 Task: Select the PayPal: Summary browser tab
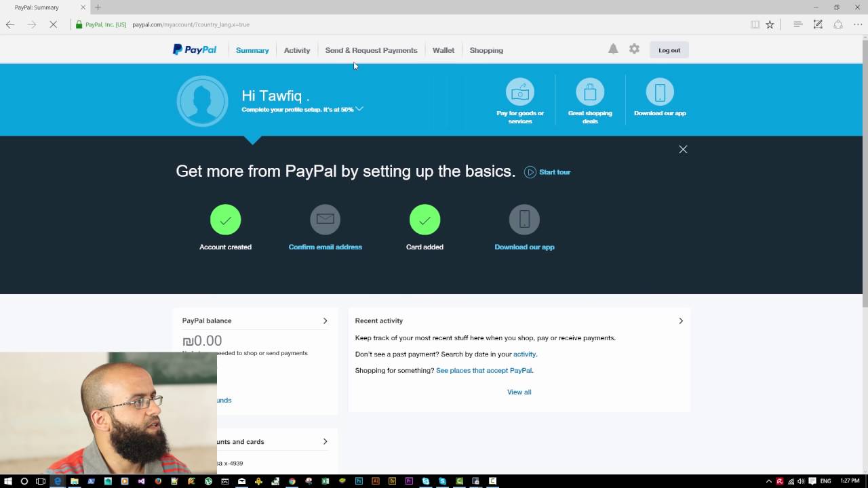pos(44,7)
